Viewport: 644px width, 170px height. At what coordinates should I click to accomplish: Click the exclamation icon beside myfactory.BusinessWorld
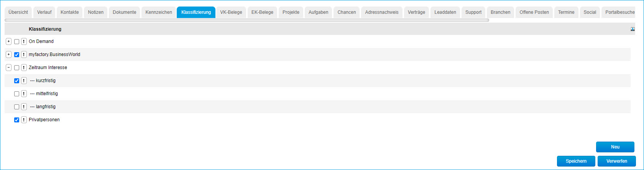[24, 54]
